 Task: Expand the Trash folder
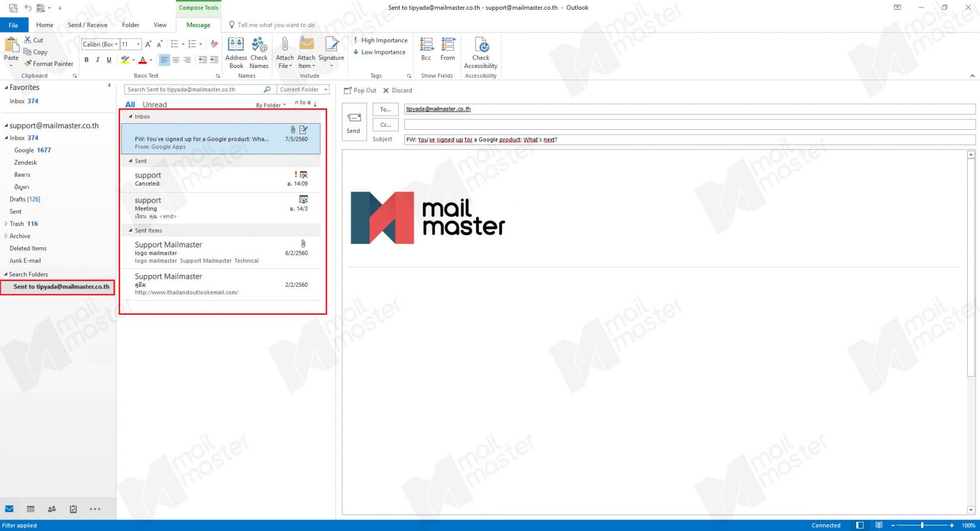[x=6, y=224]
